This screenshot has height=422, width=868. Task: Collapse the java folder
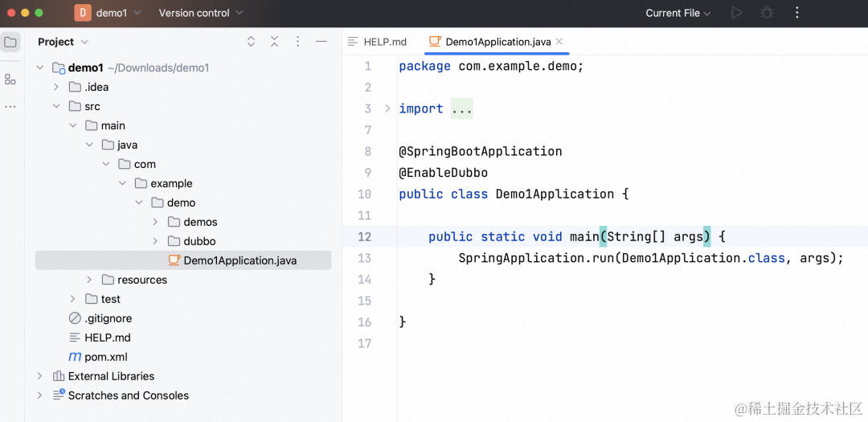[x=89, y=145]
